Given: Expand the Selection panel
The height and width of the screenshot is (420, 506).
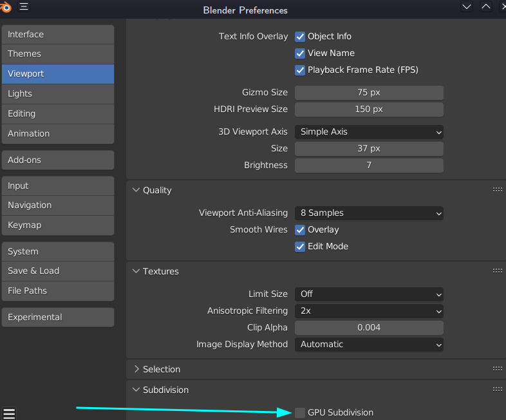Looking at the screenshot, I should click(136, 368).
